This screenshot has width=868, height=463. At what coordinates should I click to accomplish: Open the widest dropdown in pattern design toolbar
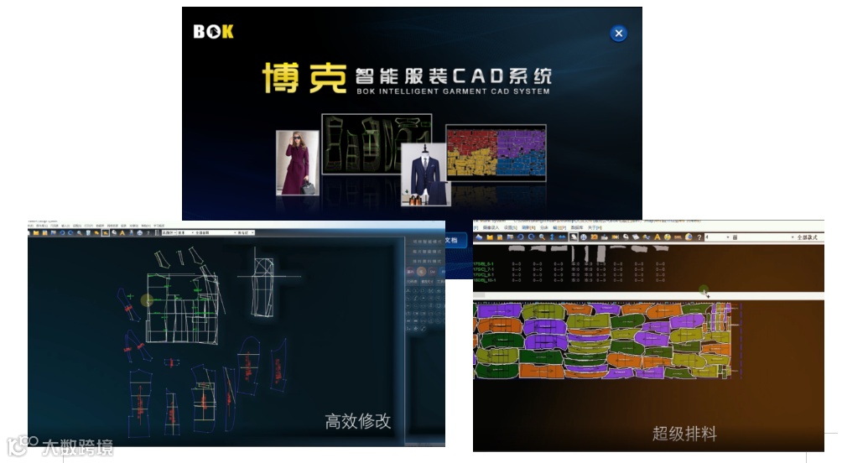click(x=216, y=232)
